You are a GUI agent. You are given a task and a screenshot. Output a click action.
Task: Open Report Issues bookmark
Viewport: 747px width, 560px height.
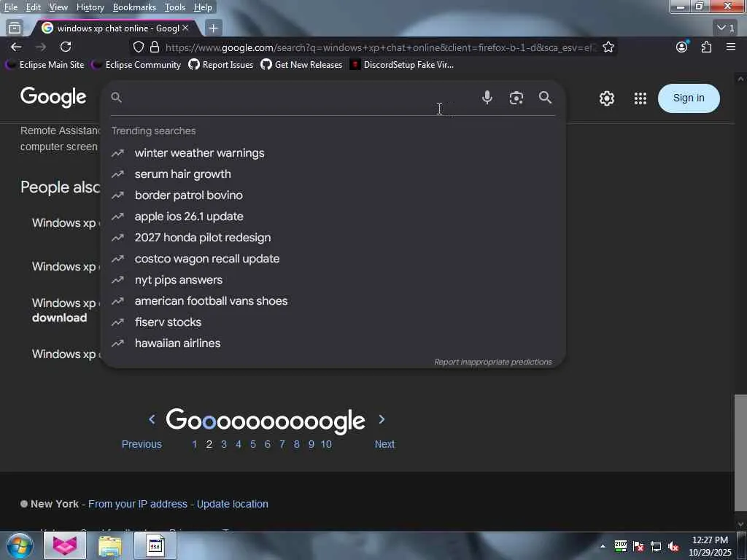pyautogui.click(x=220, y=65)
